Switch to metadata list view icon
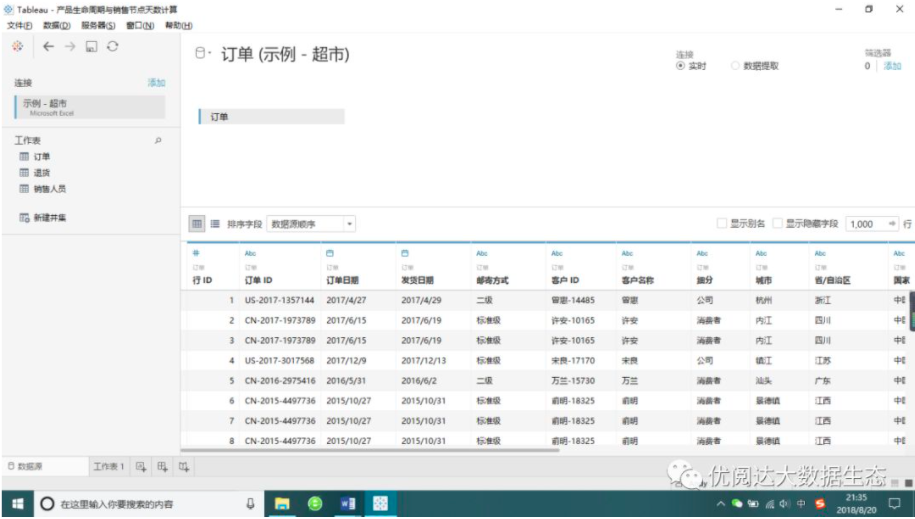 pos(215,224)
